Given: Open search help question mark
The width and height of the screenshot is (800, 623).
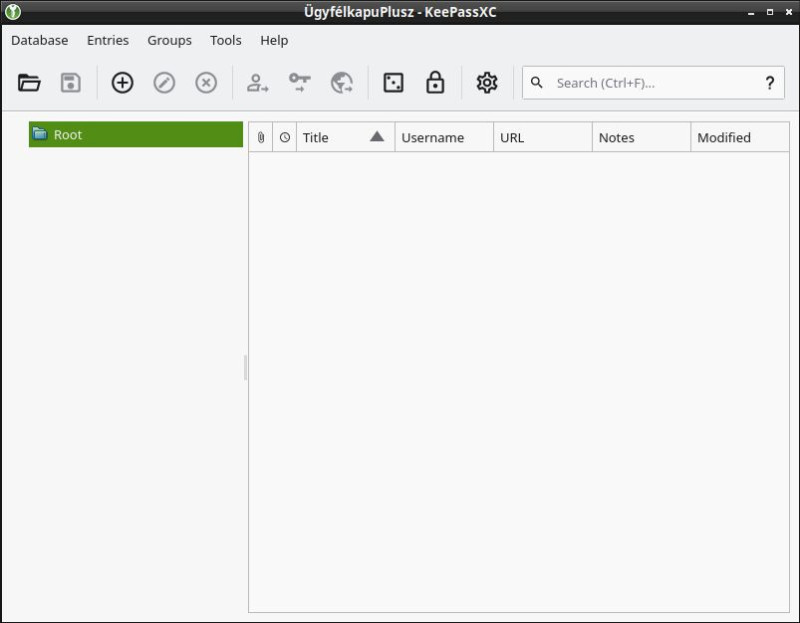Looking at the screenshot, I should click(x=769, y=83).
